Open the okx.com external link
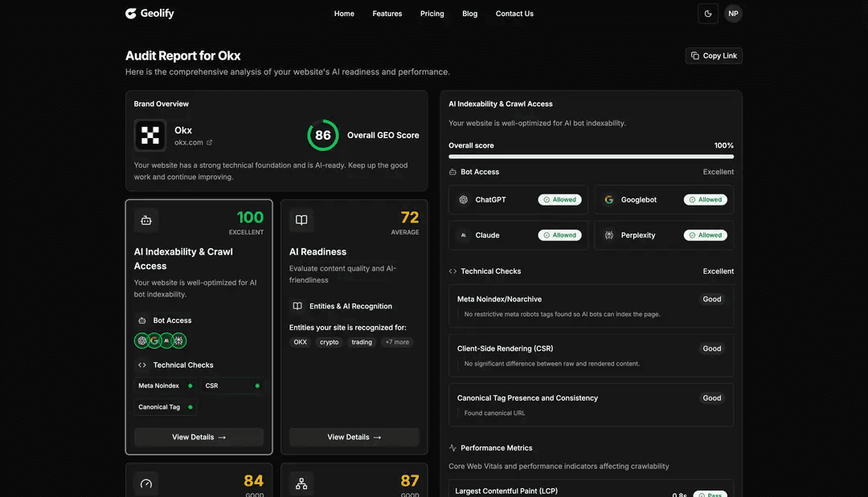The height and width of the screenshot is (497, 868). (x=209, y=141)
